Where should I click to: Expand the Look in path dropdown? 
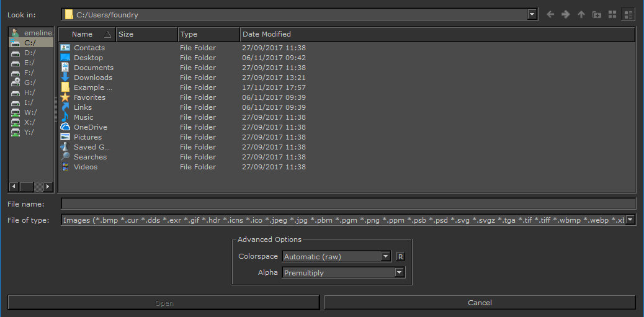532,14
